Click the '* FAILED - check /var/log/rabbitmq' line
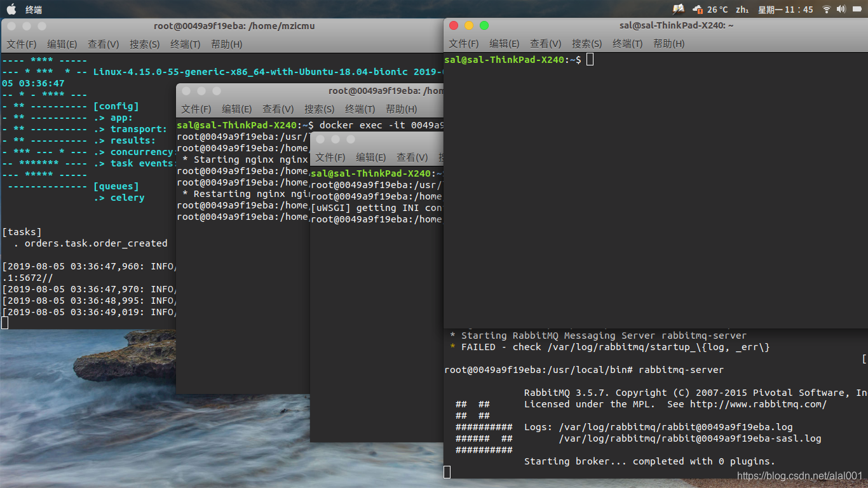 click(x=609, y=347)
